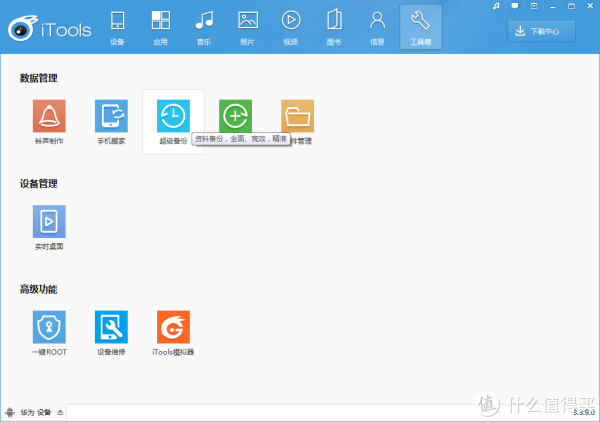Click the green restore icon with plus sign
The width and height of the screenshot is (600, 422).
[x=235, y=115]
